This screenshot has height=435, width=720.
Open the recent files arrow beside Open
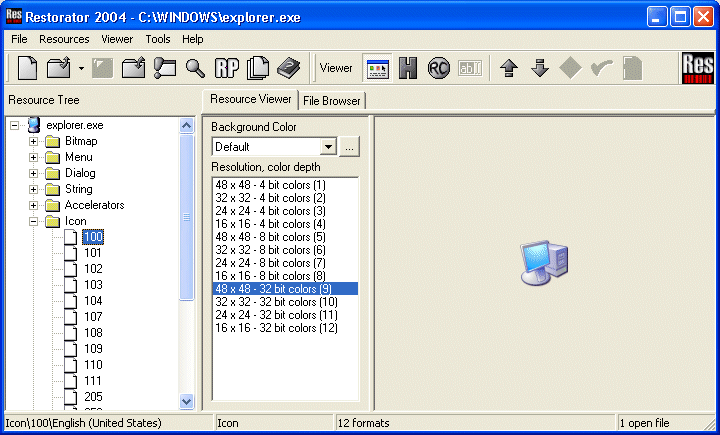(81, 68)
